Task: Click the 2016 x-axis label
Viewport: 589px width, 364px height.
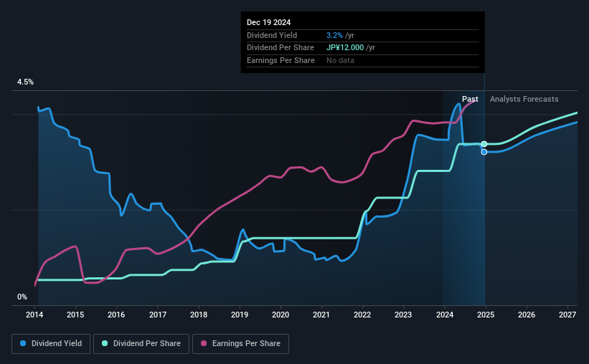Action: tap(116, 315)
